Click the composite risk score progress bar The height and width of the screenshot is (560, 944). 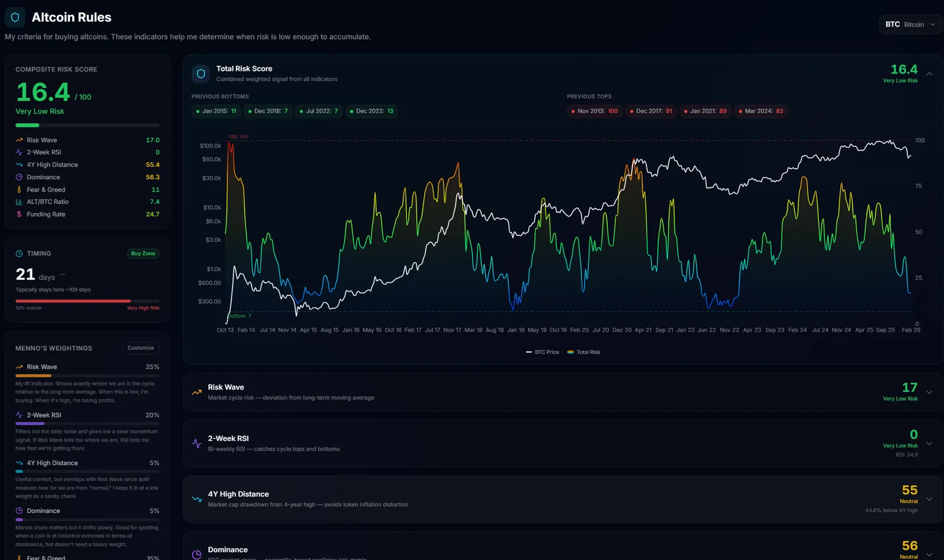(x=87, y=125)
